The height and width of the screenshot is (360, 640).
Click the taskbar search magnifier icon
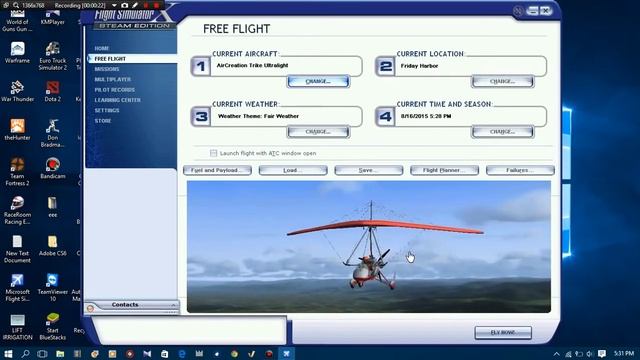[25, 353]
